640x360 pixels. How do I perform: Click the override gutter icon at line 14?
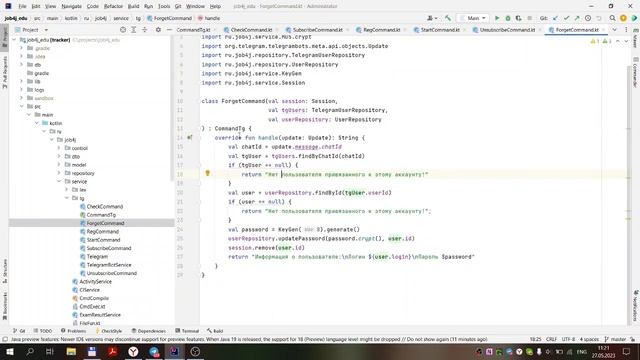click(x=189, y=138)
